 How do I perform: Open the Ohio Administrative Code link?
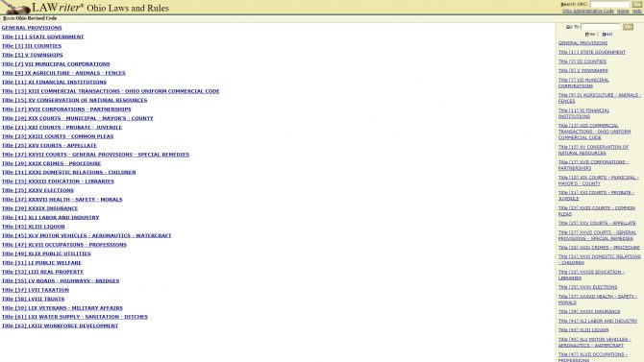pyautogui.click(x=587, y=12)
